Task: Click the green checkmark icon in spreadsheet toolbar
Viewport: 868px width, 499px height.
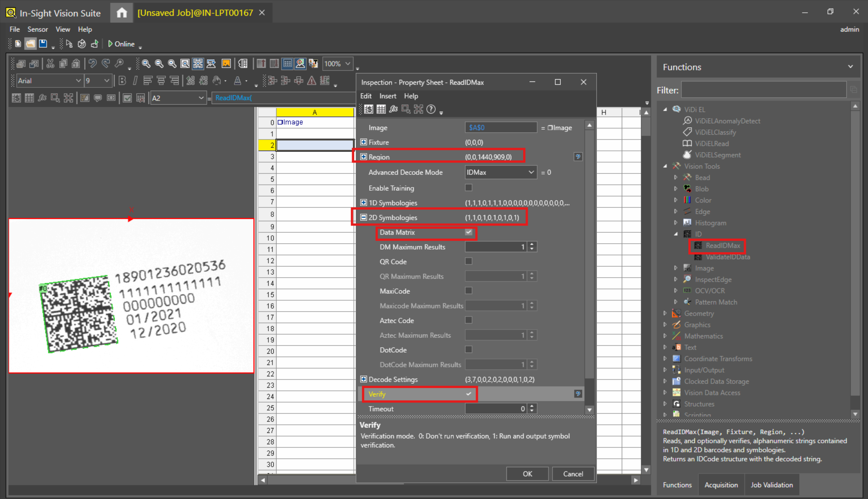Action: 128,98
